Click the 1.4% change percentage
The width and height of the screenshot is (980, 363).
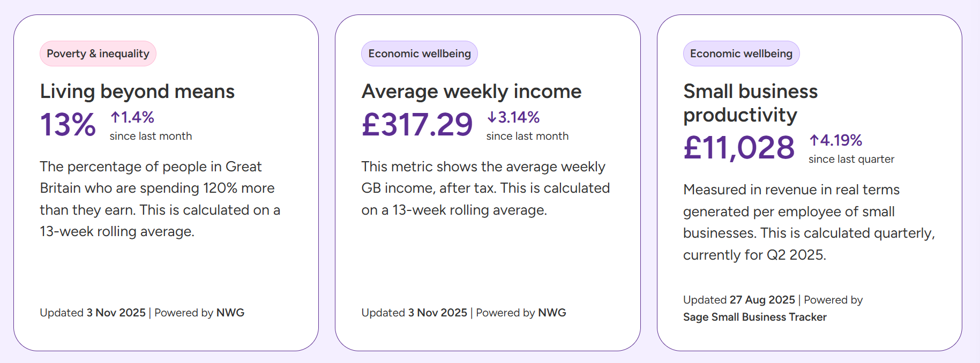click(x=138, y=117)
